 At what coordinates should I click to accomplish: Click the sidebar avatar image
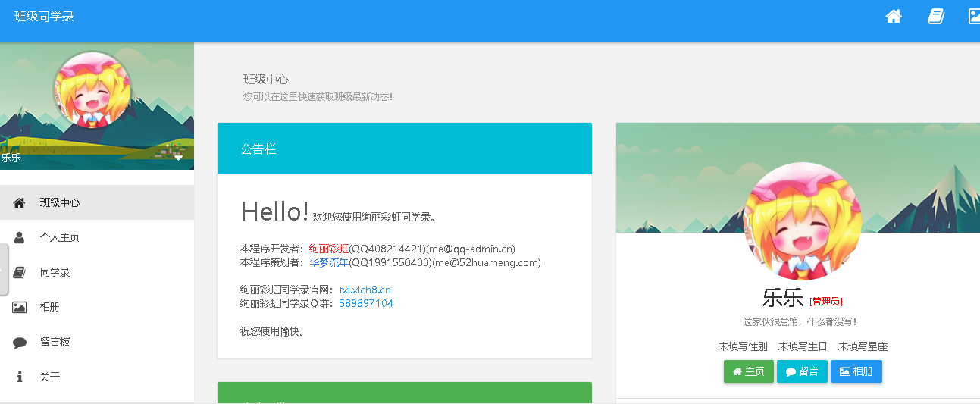tap(92, 89)
